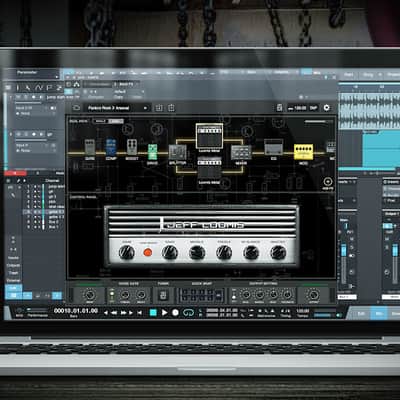Rewind with the transport rewind button

click(114, 313)
